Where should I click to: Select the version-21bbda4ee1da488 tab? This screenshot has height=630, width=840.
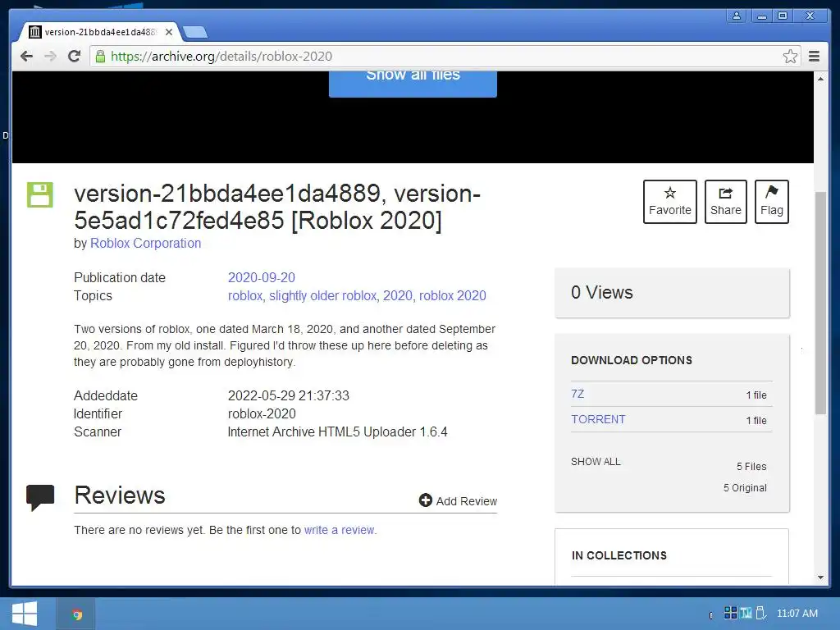click(100, 32)
